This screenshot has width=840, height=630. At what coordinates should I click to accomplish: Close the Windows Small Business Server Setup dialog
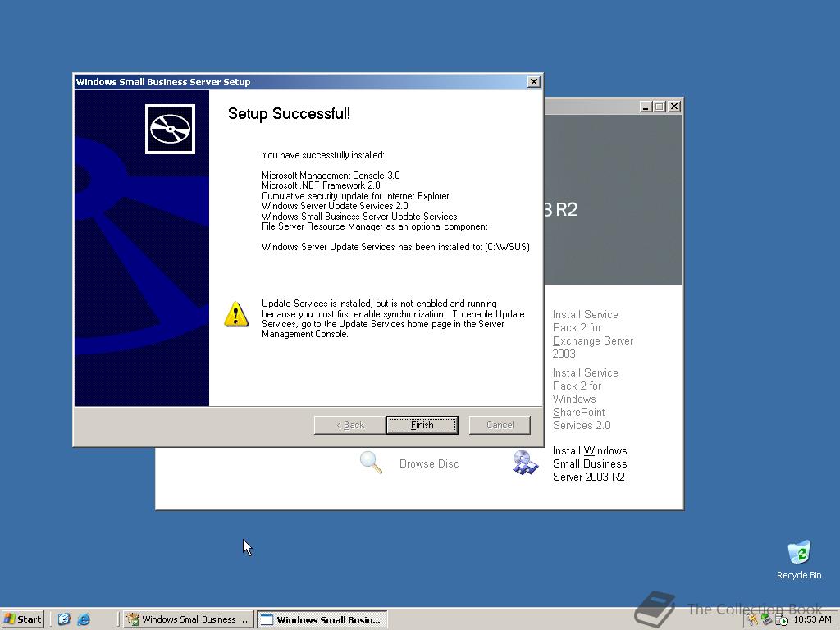coord(533,81)
